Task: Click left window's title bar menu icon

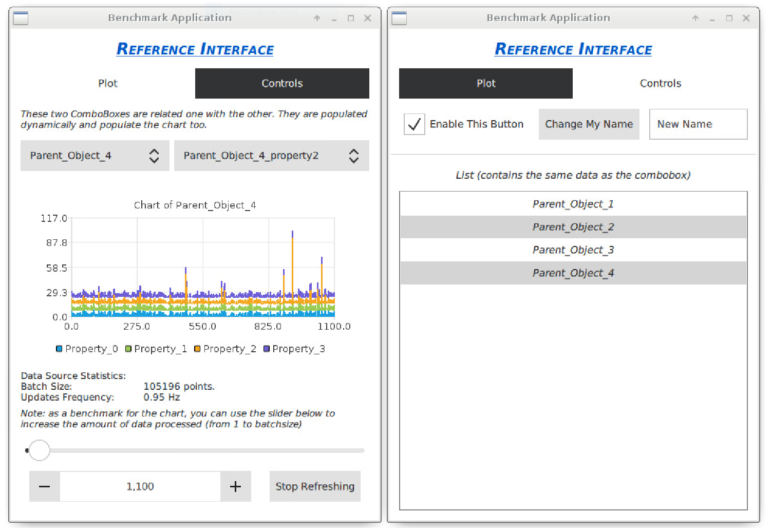Action: 21,18
